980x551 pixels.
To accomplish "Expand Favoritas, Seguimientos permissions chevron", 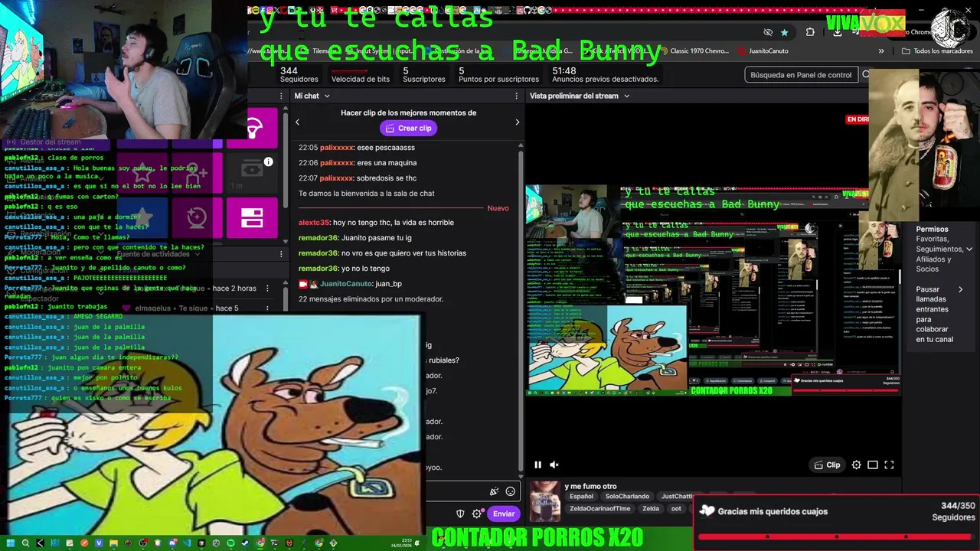I will pyautogui.click(x=969, y=249).
